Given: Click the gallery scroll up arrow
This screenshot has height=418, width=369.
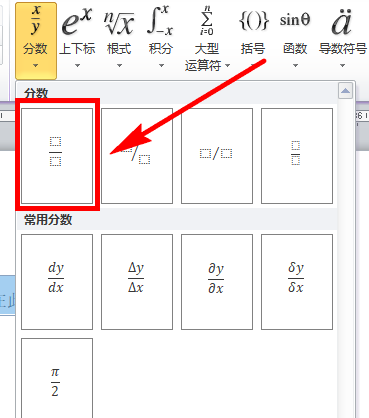Looking at the screenshot, I should [x=346, y=91].
